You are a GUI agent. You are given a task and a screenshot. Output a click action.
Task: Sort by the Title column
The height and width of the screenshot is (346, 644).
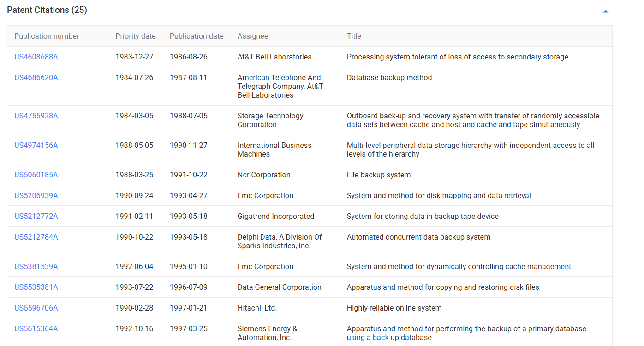[x=354, y=36]
